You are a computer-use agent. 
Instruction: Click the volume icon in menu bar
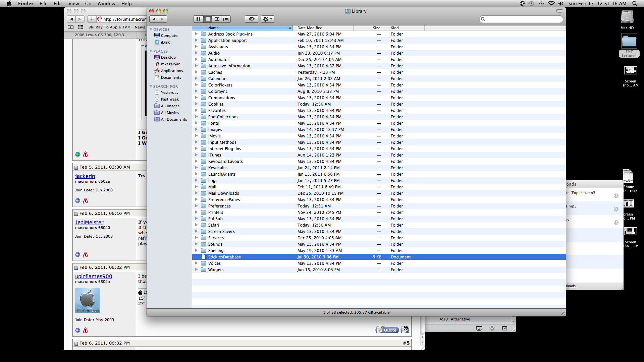tap(561, 4)
